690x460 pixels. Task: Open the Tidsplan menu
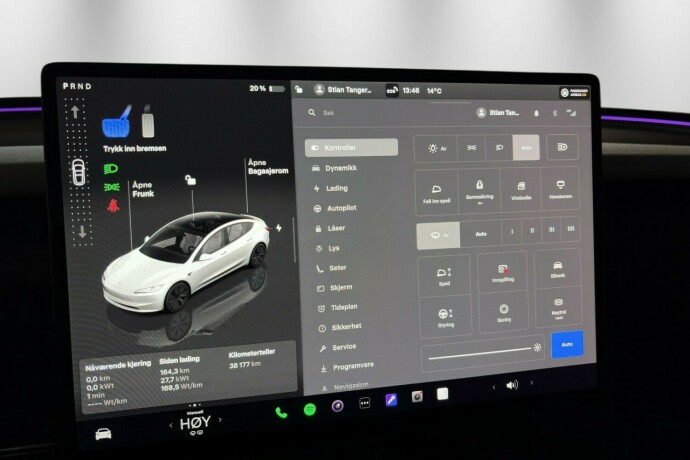[x=338, y=308]
